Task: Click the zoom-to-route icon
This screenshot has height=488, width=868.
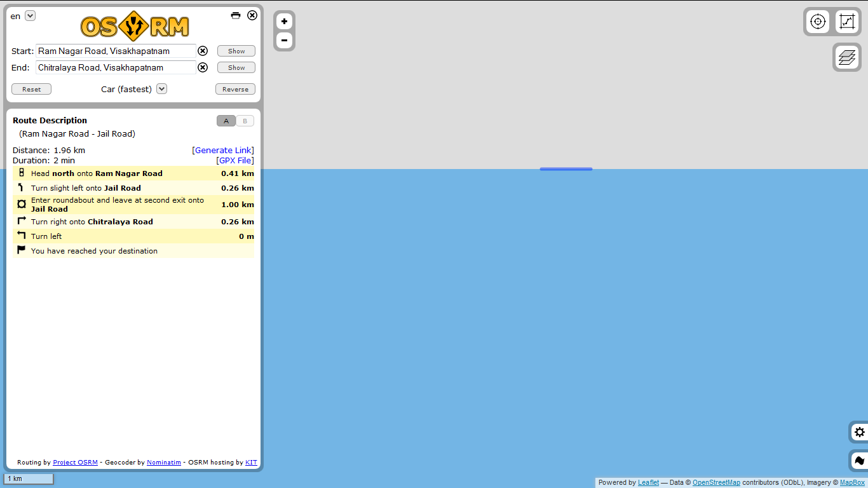Action: coord(847,22)
